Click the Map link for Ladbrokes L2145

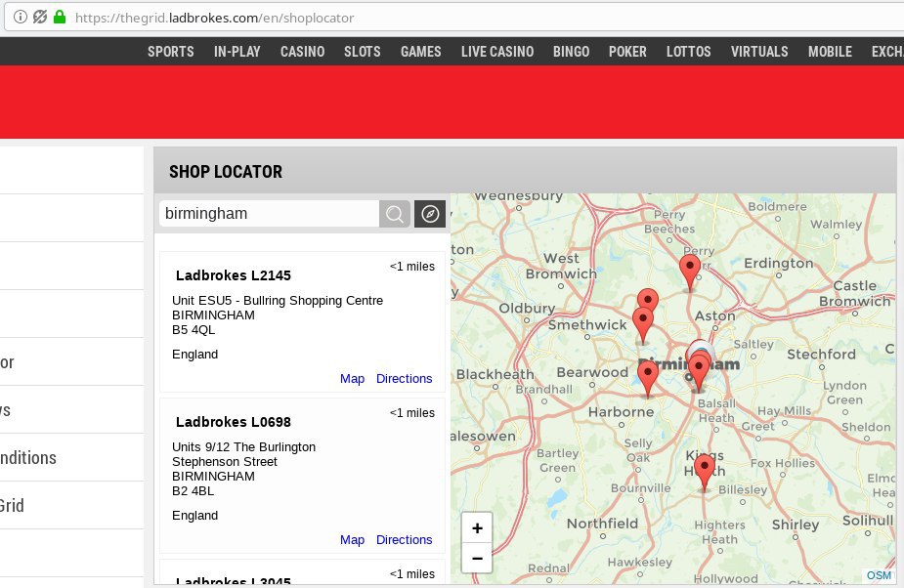352,378
